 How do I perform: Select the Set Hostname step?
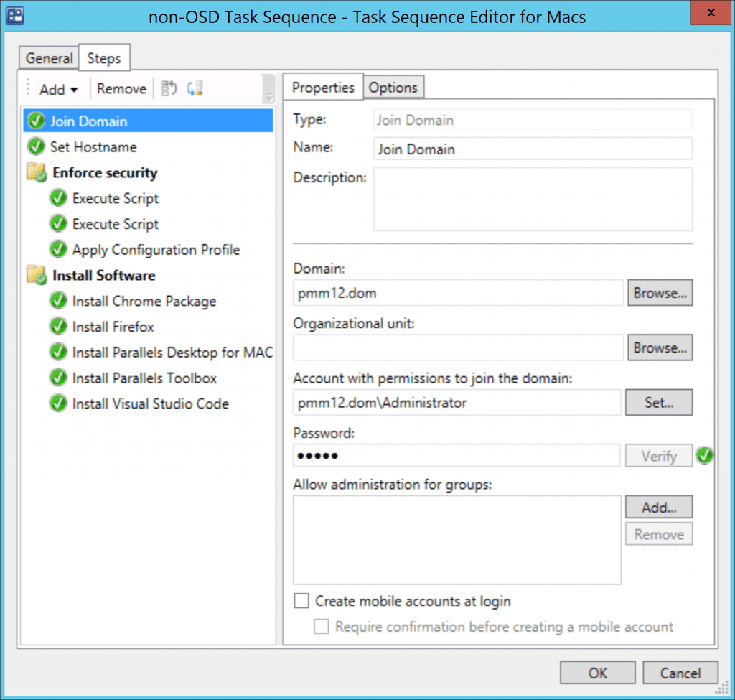coord(93,146)
